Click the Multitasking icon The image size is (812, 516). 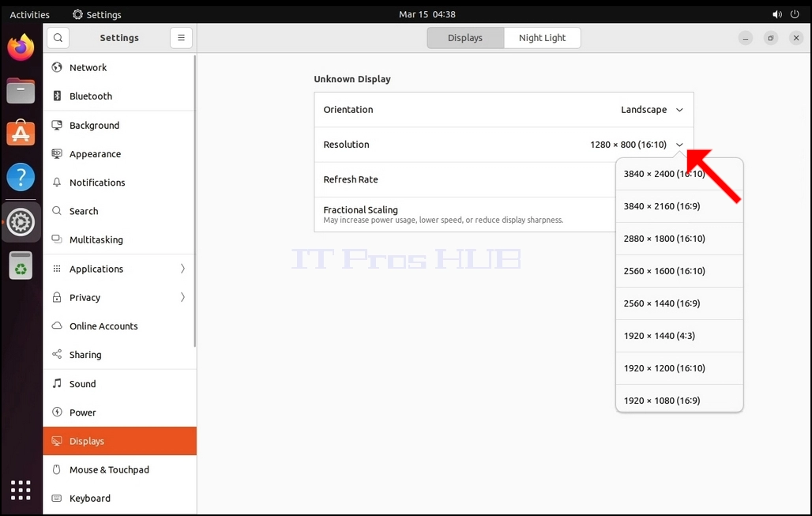pos(57,239)
